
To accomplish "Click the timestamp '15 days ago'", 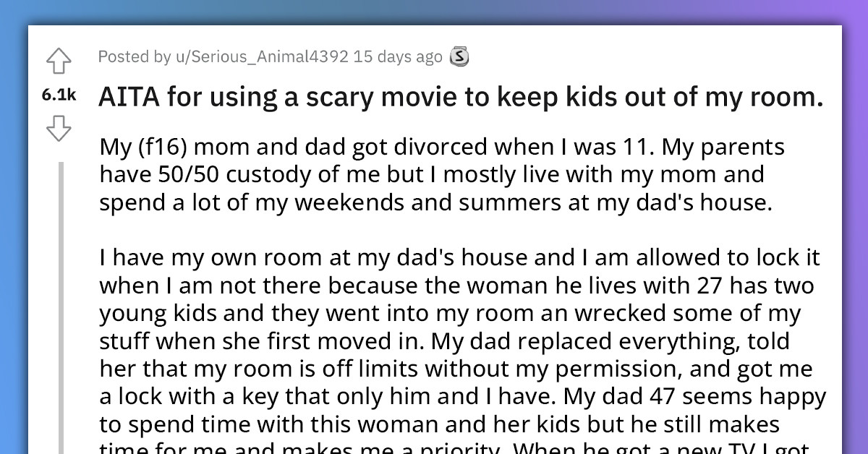I will click(x=400, y=56).
